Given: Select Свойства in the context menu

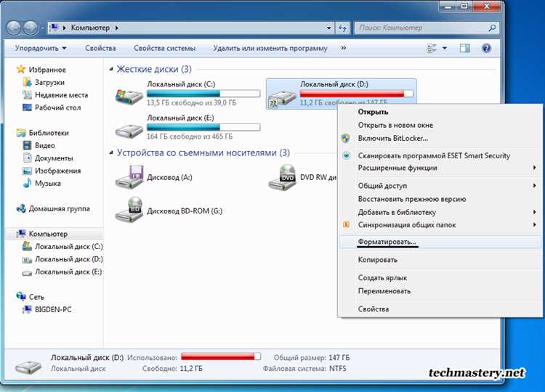Looking at the screenshot, I should pyautogui.click(x=373, y=309).
